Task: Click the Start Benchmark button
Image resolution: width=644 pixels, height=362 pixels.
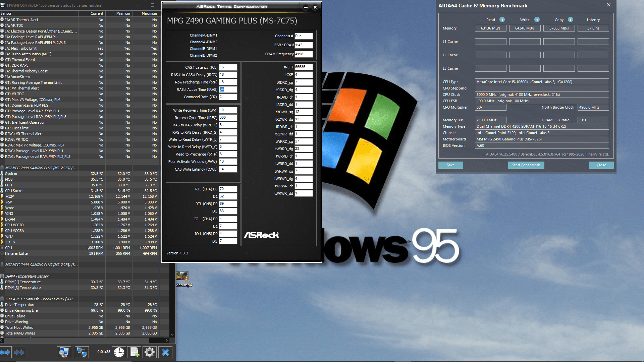Action: (526, 165)
